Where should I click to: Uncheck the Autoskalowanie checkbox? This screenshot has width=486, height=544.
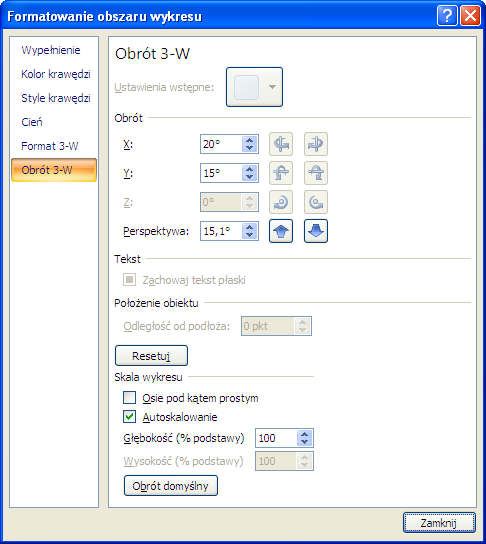click(x=129, y=417)
